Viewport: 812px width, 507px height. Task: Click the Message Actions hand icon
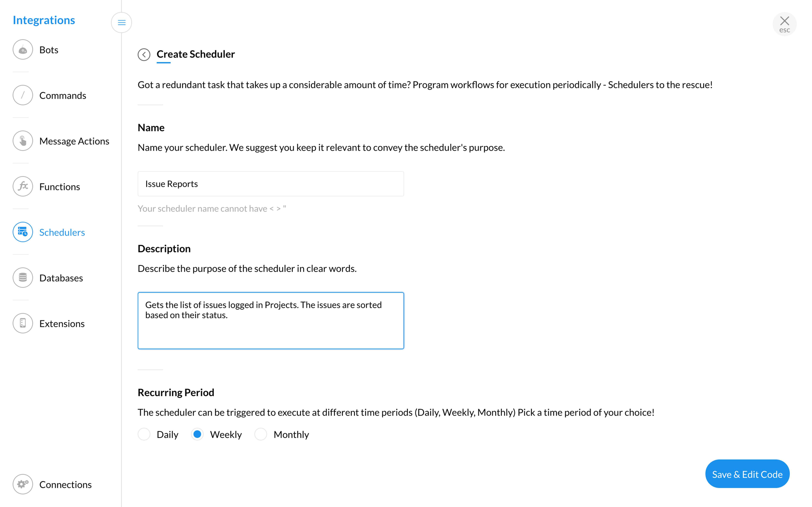[23, 141]
